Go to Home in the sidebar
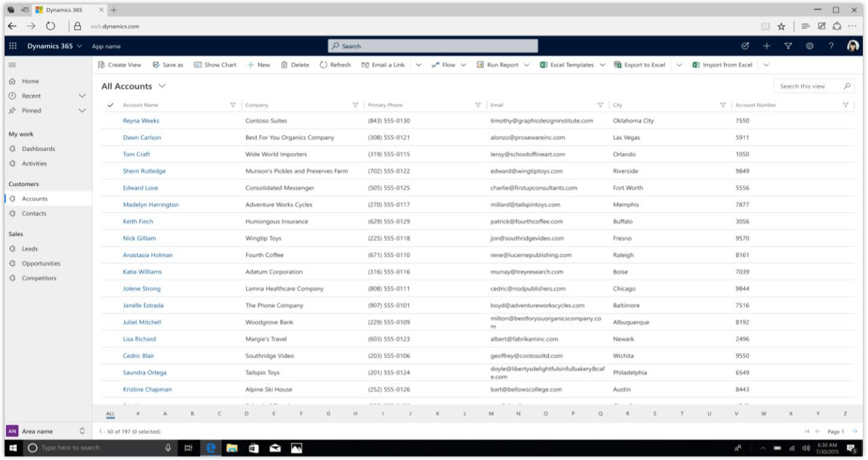Screen dimensions: 868x460 click(30, 82)
